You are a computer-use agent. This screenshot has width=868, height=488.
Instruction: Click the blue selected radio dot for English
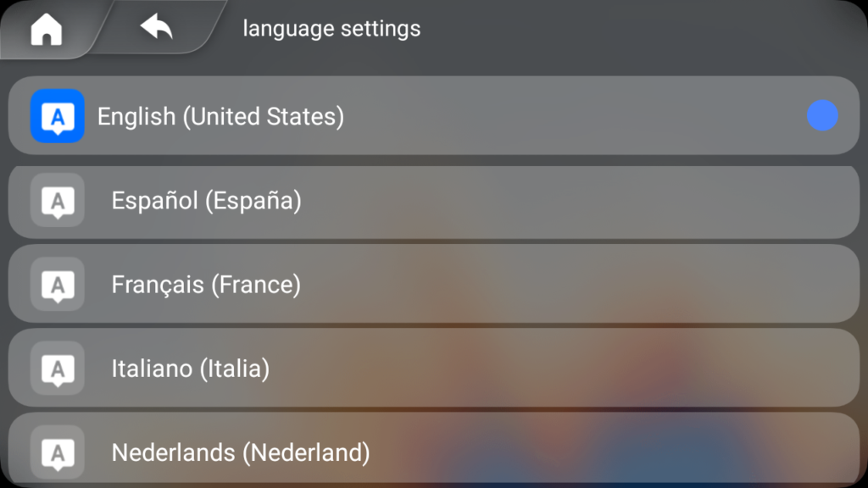822,115
